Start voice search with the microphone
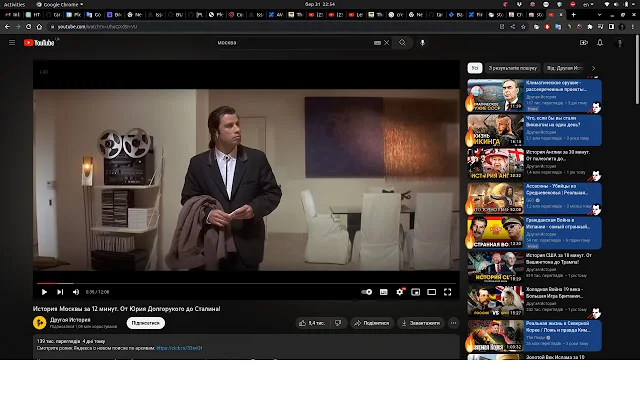 pos(423,43)
